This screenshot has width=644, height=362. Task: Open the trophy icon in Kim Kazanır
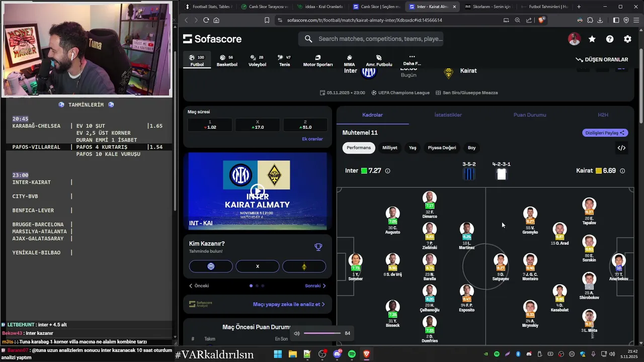tap(318, 247)
